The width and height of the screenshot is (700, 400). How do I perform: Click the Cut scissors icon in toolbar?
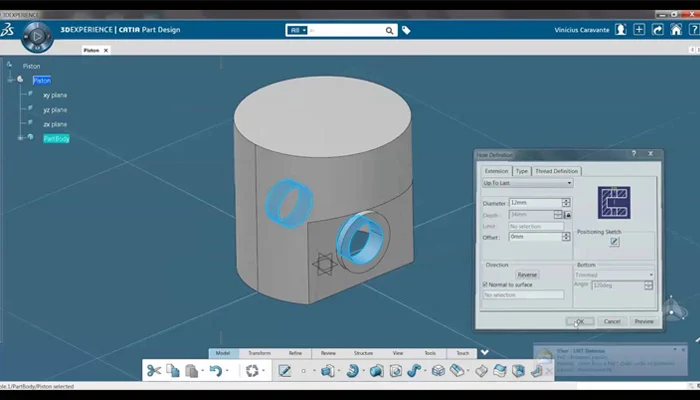(x=153, y=370)
